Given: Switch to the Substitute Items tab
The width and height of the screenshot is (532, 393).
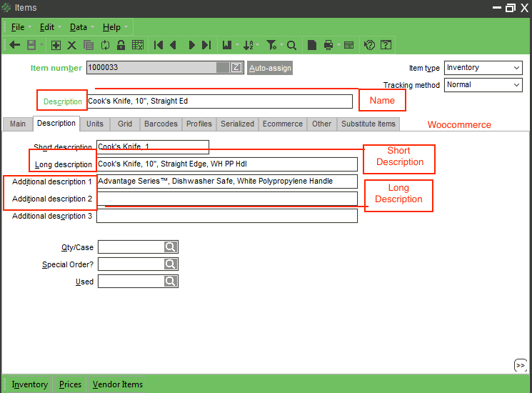Looking at the screenshot, I should pos(368,124).
